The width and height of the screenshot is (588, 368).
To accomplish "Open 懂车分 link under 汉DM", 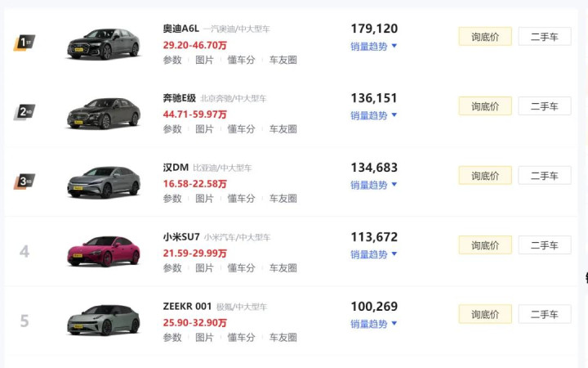I will pos(241,199).
